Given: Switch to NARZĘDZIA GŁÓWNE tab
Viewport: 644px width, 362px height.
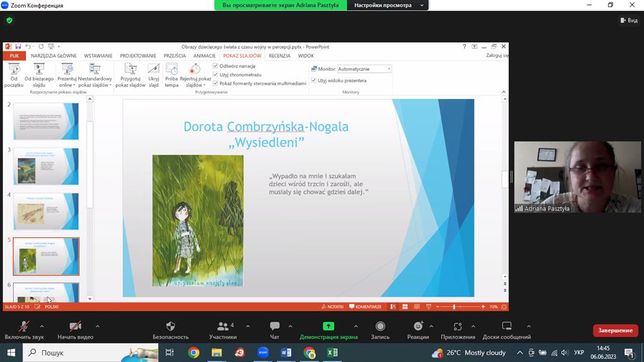Looking at the screenshot, I should pos(54,56).
